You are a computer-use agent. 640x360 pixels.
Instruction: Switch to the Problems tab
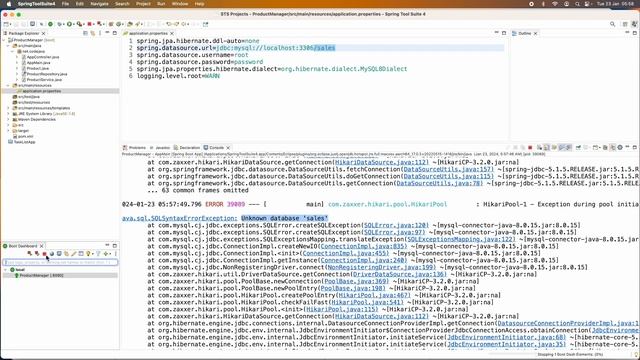(x=134, y=148)
